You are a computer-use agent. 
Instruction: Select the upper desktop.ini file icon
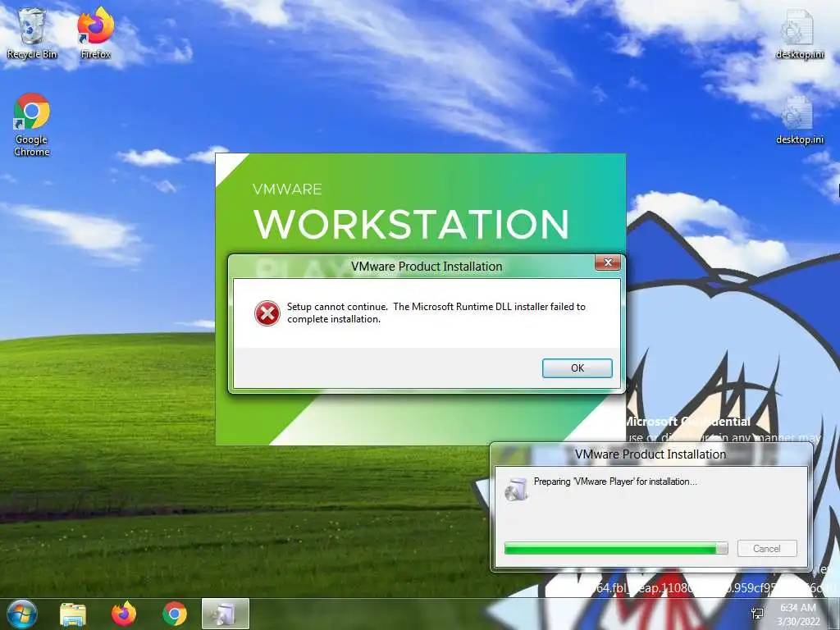[x=799, y=35]
